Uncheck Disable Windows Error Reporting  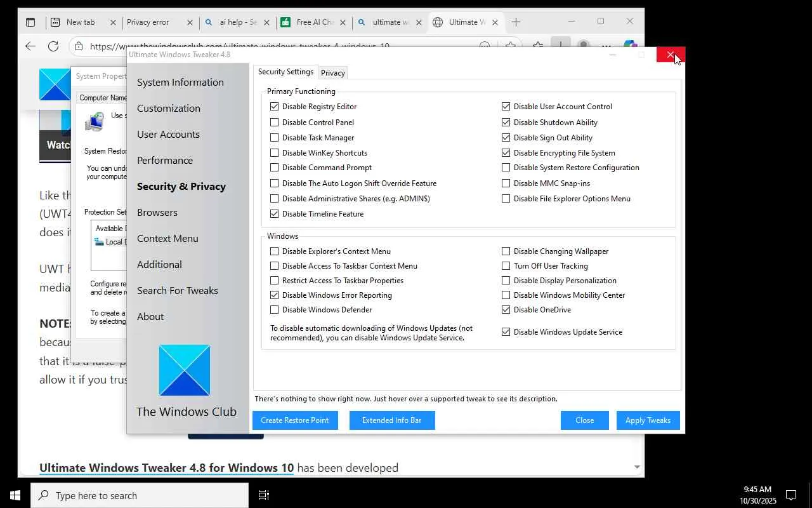[274, 295]
